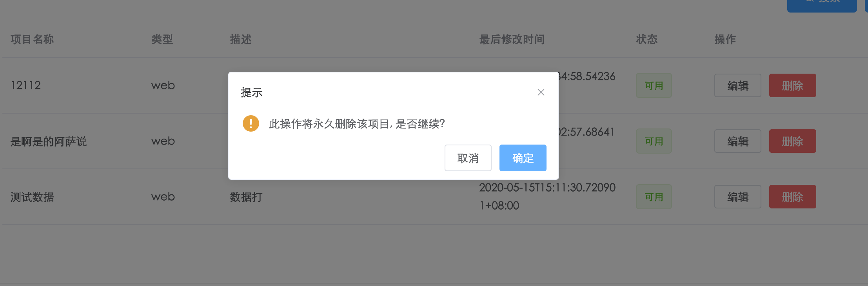Edit the 测试数据 project

(x=738, y=197)
